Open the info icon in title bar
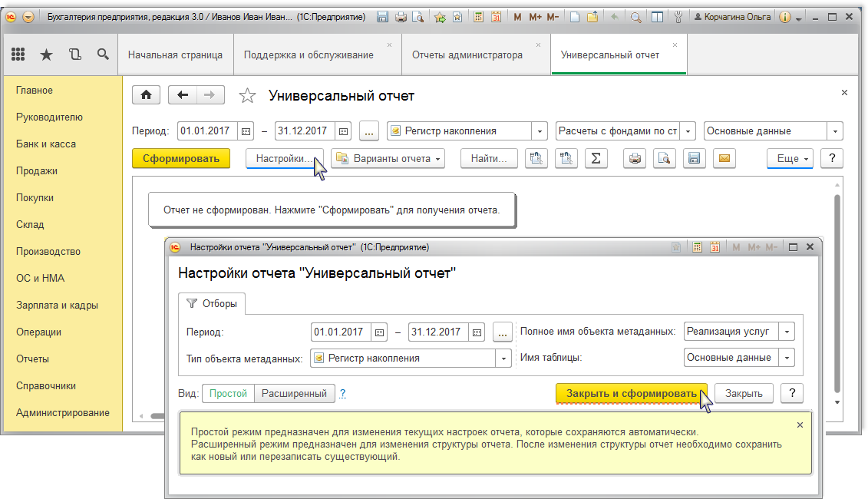868x499 pixels. point(784,17)
